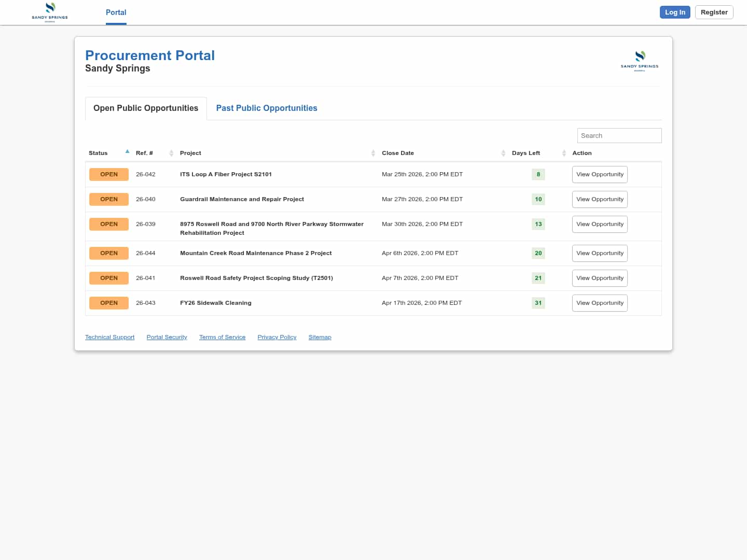The width and height of the screenshot is (747, 560).
Task: Click the Log In button
Action: pyautogui.click(x=674, y=12)
